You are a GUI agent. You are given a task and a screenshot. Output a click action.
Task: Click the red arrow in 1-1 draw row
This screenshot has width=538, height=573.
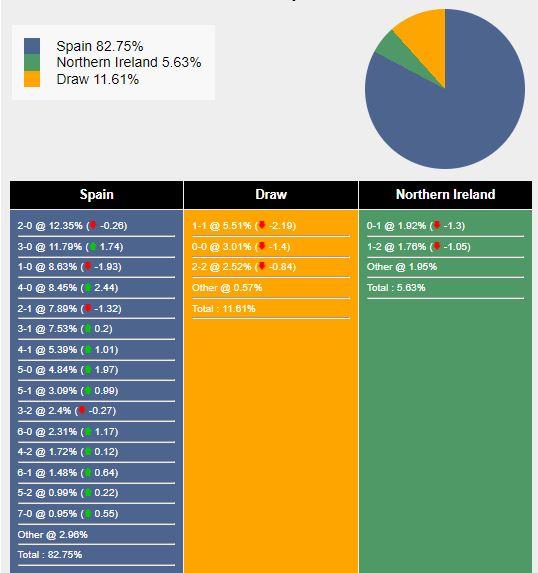click(262, 225)
